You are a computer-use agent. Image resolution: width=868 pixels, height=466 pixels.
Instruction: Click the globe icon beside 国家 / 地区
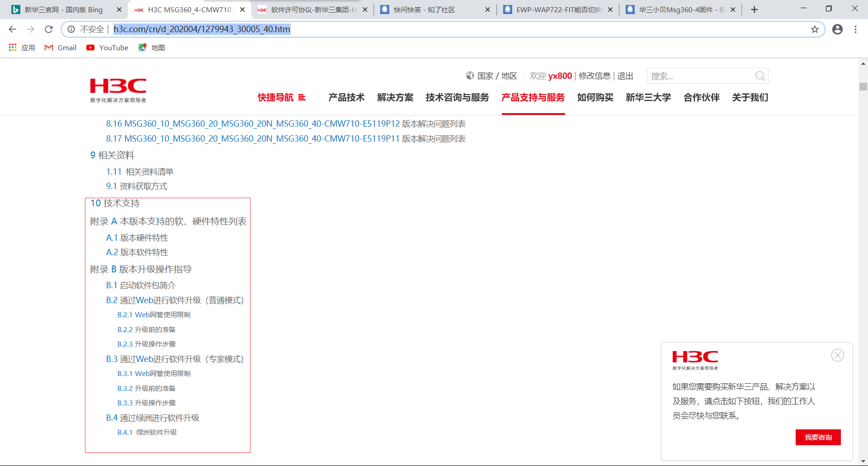click(470, 76)
